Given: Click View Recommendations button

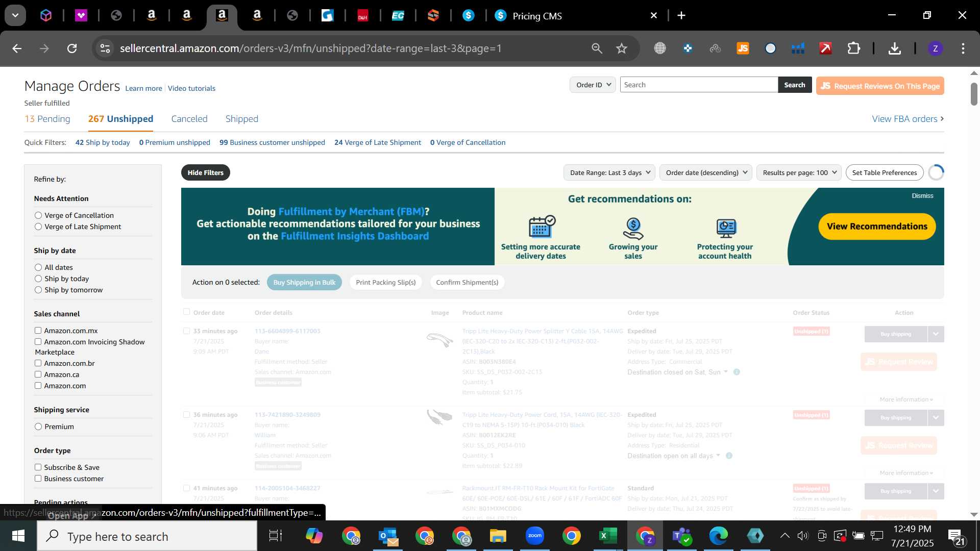Looking at the screenshot, I should click(877, 227).
